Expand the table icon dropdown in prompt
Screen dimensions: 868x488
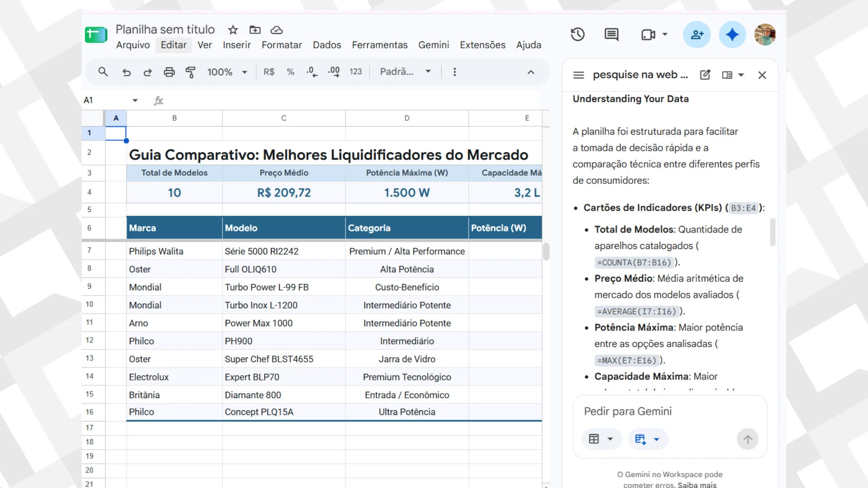[x=610, y=439]
